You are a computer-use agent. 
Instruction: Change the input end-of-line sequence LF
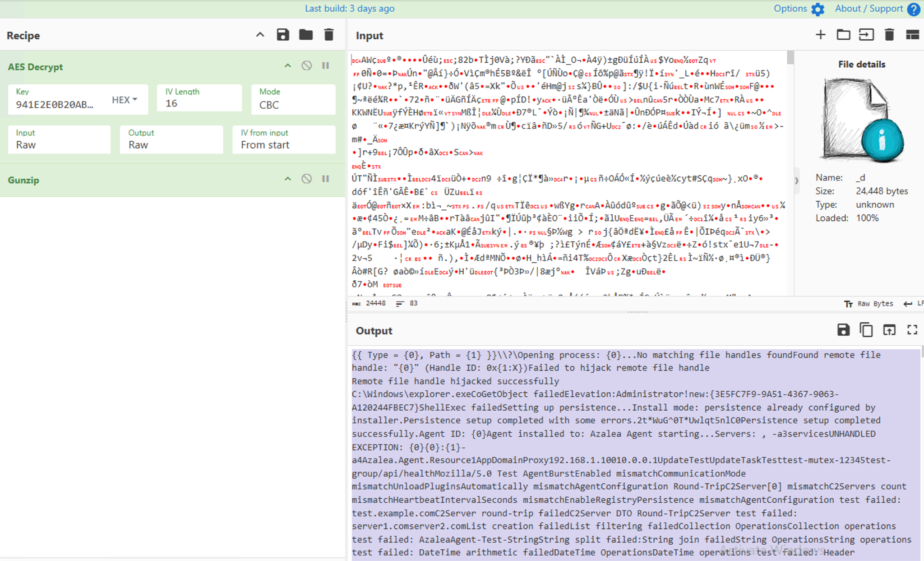click(913, 304)
